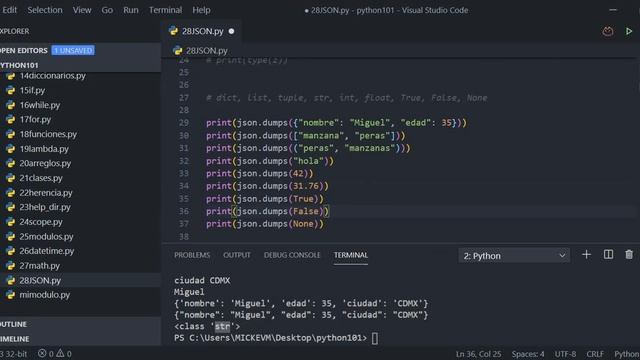The height and width of the screenshot is (360, 640).
Task: Open the Run menu
Action: 131,10
